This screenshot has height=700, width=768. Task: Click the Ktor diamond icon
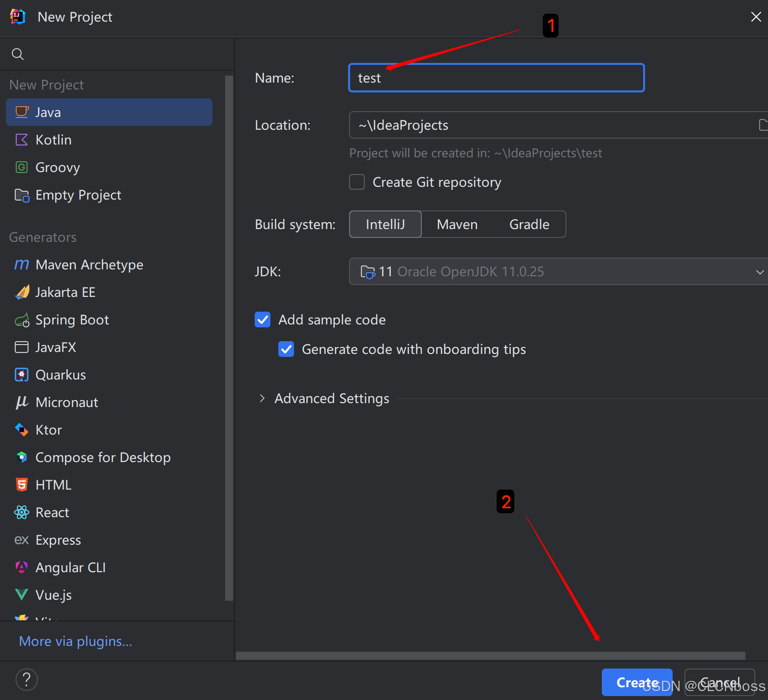(x=22, y=430)
